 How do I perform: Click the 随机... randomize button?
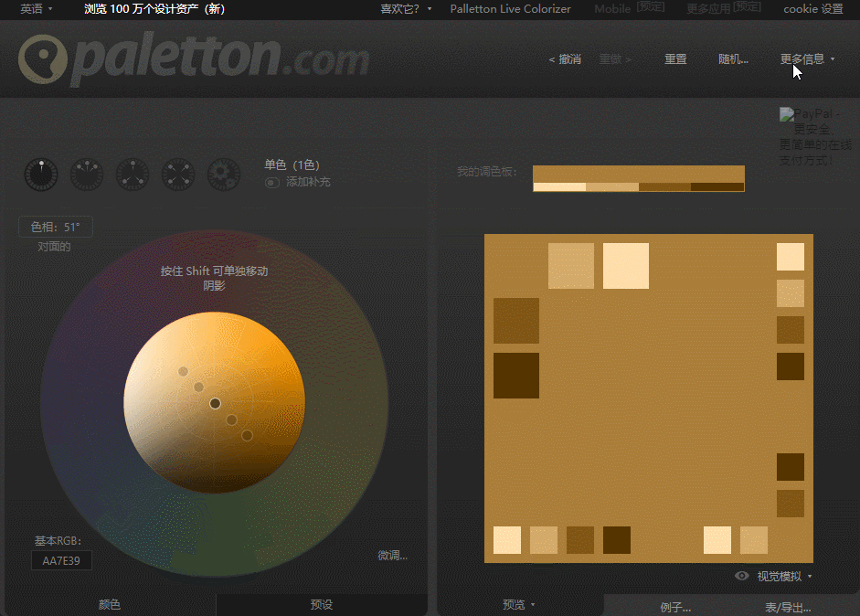click(x=733, y=59)
